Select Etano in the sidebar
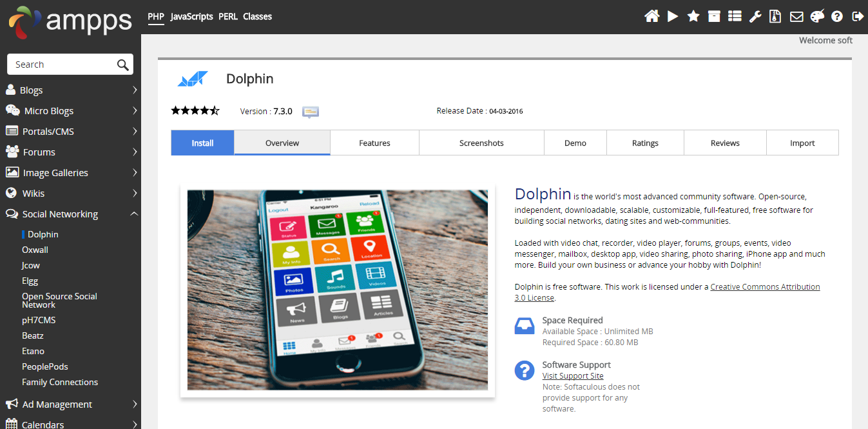Image resolution: width=868 pixels, height=429 pixels. tap(33, 351)
